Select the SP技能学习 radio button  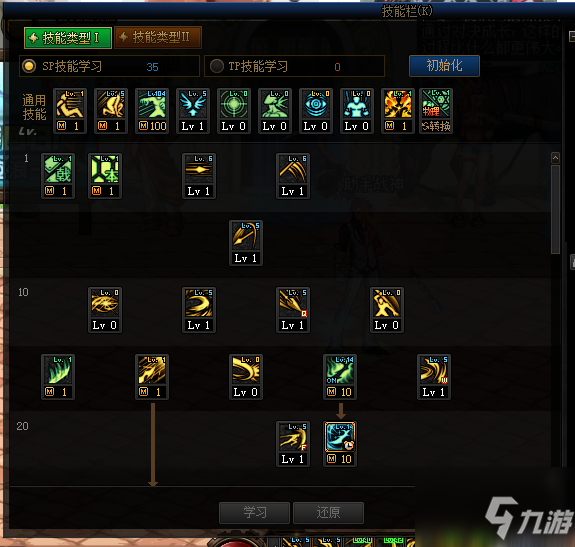click(29, 66)
